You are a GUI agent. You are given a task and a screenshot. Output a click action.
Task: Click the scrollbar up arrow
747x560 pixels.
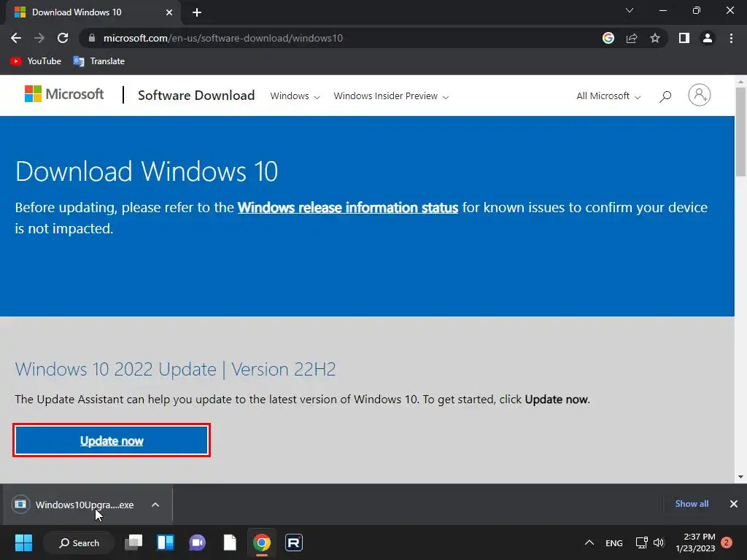[741, 82]
